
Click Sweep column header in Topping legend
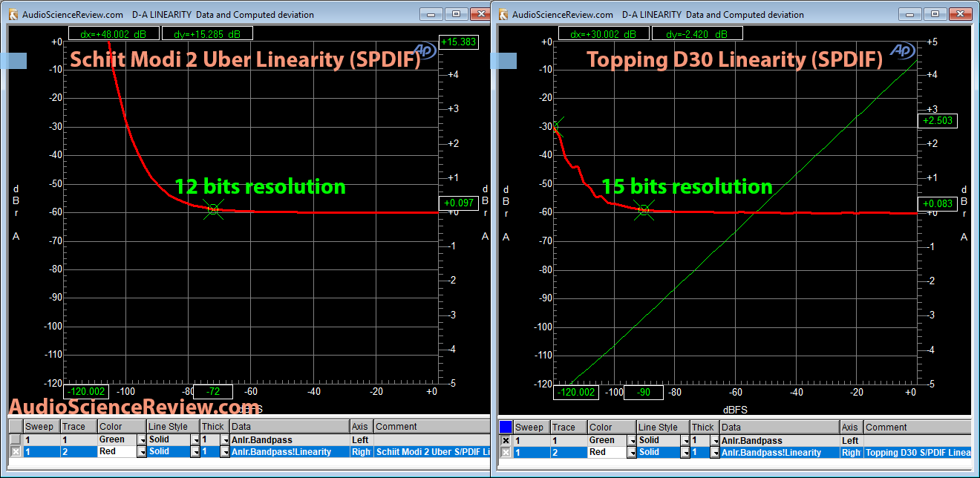point(531,427)
